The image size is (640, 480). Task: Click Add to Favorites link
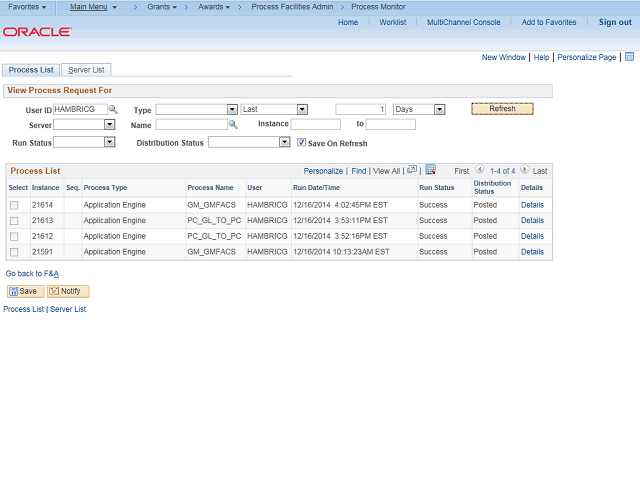coord(549,22)
